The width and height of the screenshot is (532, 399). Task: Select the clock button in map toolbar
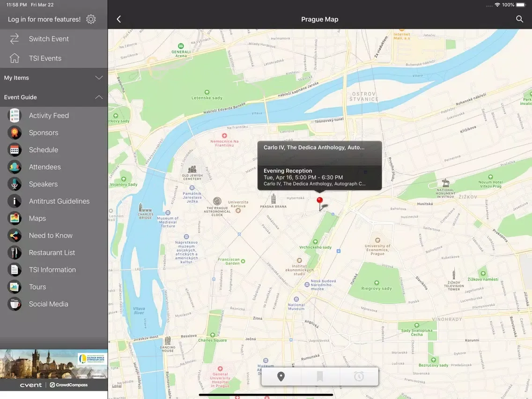(x=359, y=376)
